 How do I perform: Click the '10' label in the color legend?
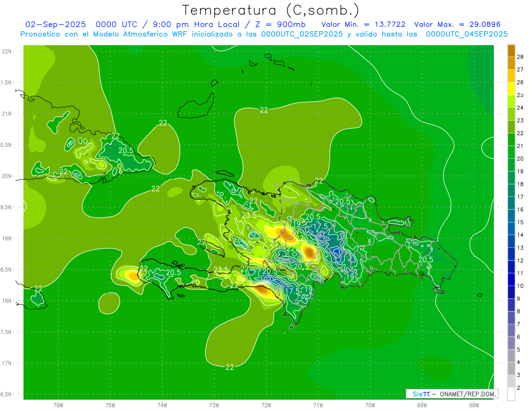(521, 286)
